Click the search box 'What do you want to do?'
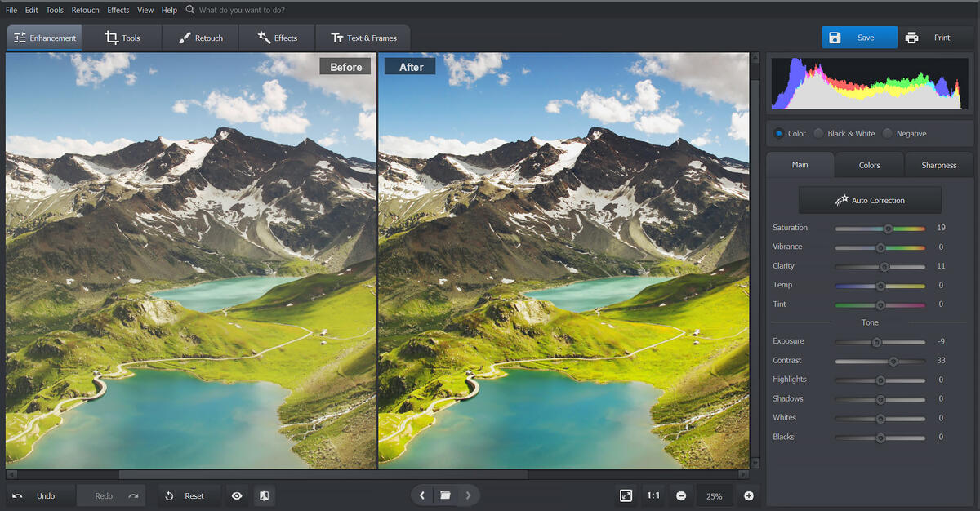 [242, 10]
